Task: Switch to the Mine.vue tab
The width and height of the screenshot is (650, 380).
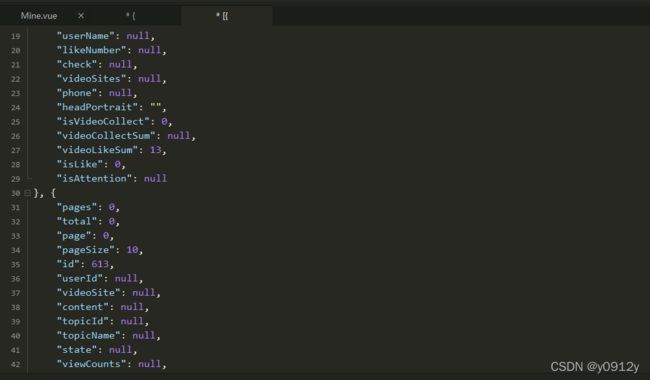Action: [x=39, y=16]
